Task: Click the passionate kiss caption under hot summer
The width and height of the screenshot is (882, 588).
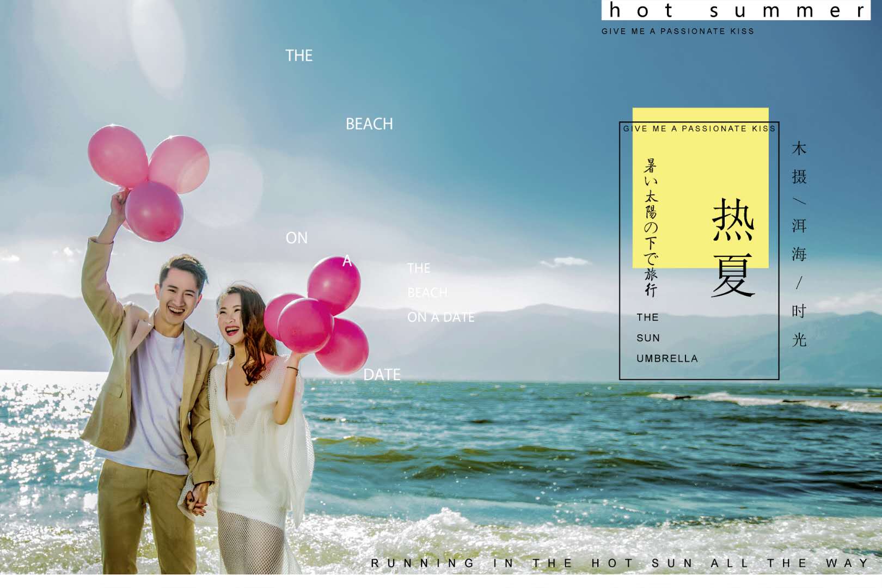Action: pyautogui.click(x=677, y=32)
